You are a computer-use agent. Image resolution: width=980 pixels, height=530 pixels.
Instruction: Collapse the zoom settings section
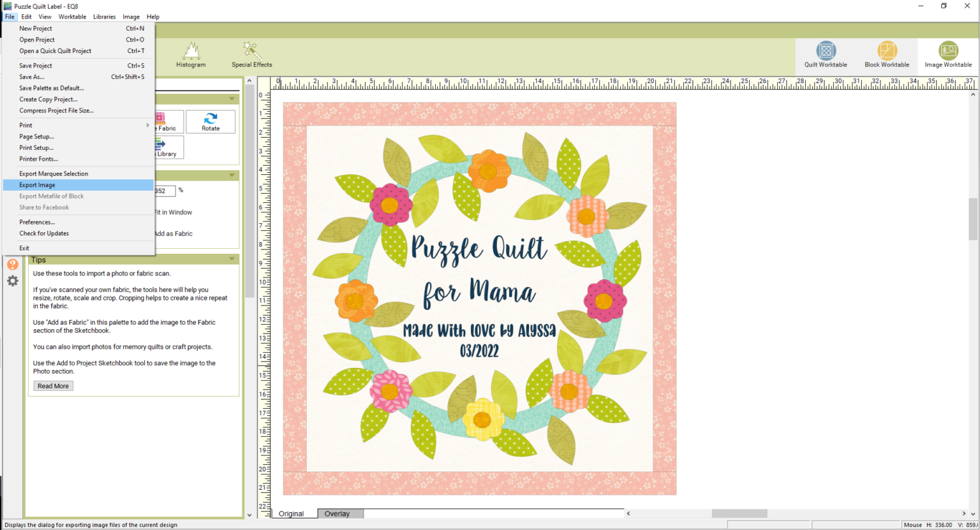(232, 175)
